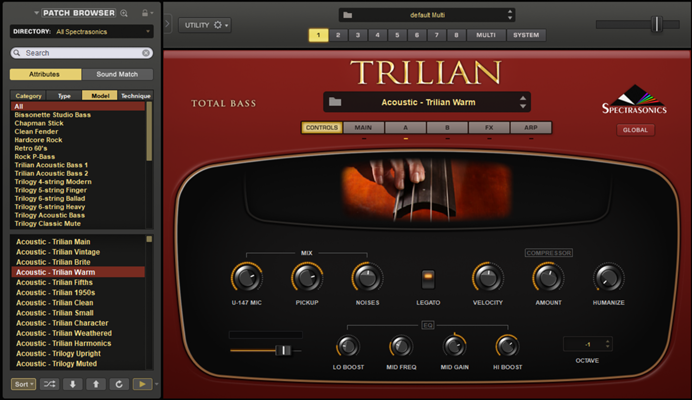Click the lock icon in Patch Browser header
The height and width of the screenshot is (400, 692).
145,13
